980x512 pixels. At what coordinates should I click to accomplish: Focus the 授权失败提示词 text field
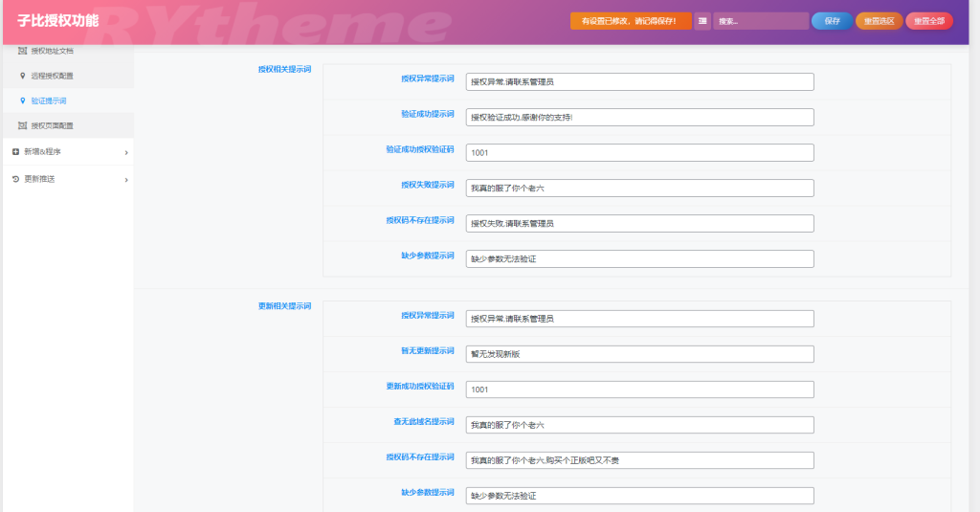click(x=639, y=188)
